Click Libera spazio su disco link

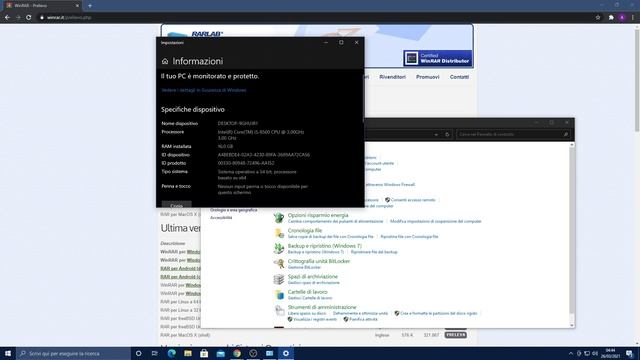(307, 313)
